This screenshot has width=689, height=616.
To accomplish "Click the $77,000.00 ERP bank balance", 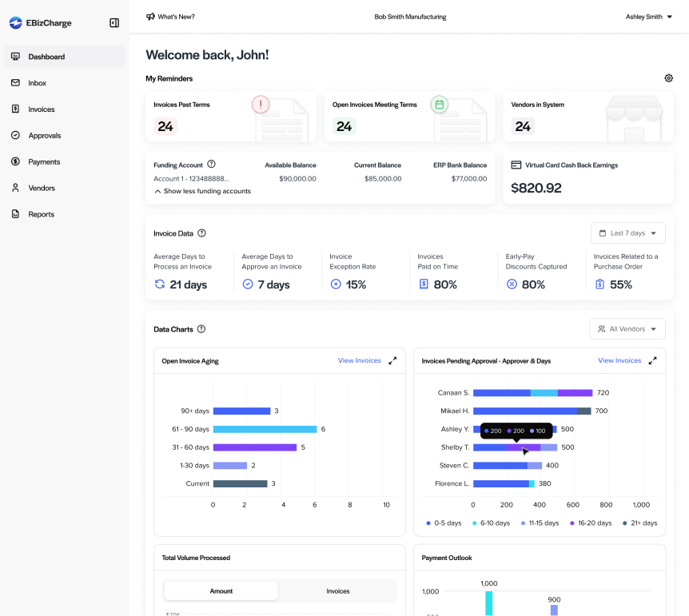I will [x=469, y=178].
